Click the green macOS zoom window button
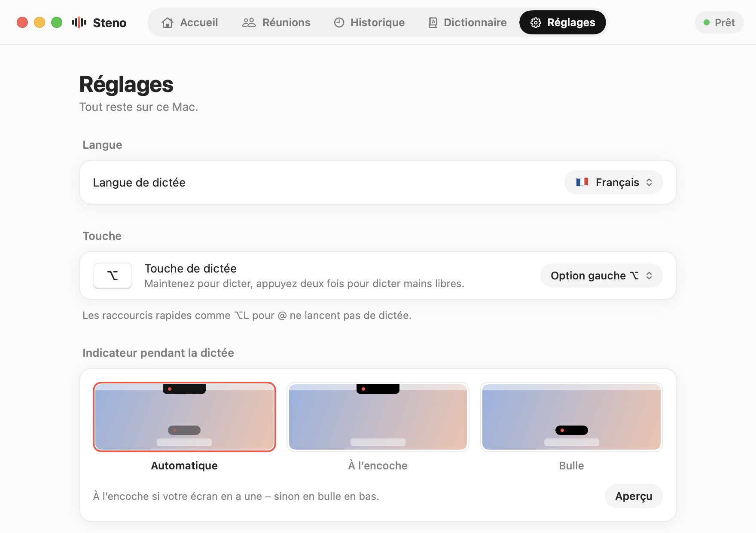 click(x=57, y=22)
